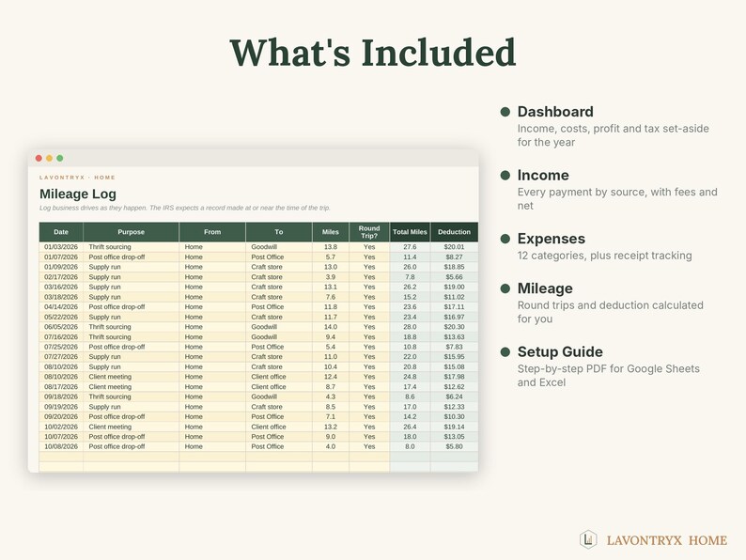Click the LAVONTRYX · HOME label above Mileage Log

pos(78,178)
